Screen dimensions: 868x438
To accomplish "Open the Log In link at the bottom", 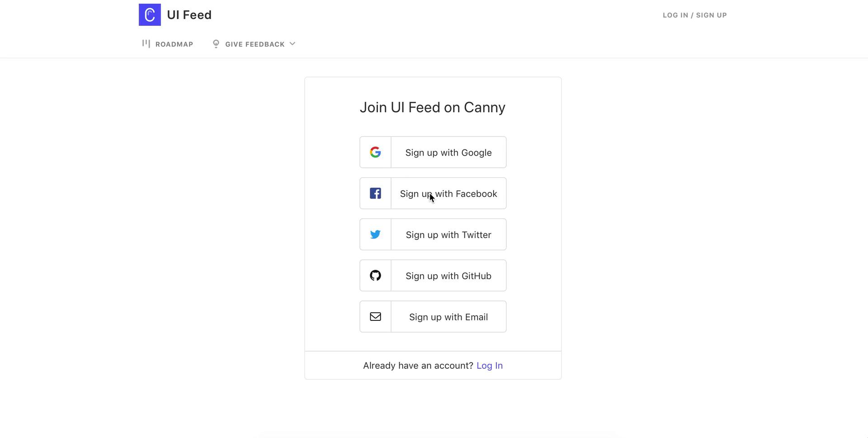I will 490,365.
